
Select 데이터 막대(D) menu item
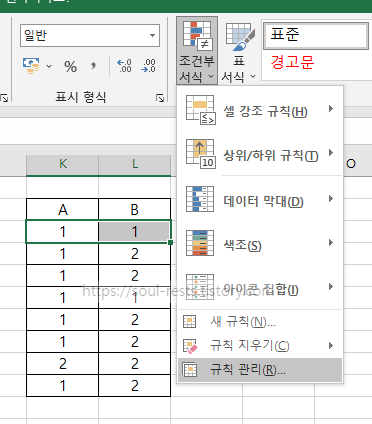(260, 199)
